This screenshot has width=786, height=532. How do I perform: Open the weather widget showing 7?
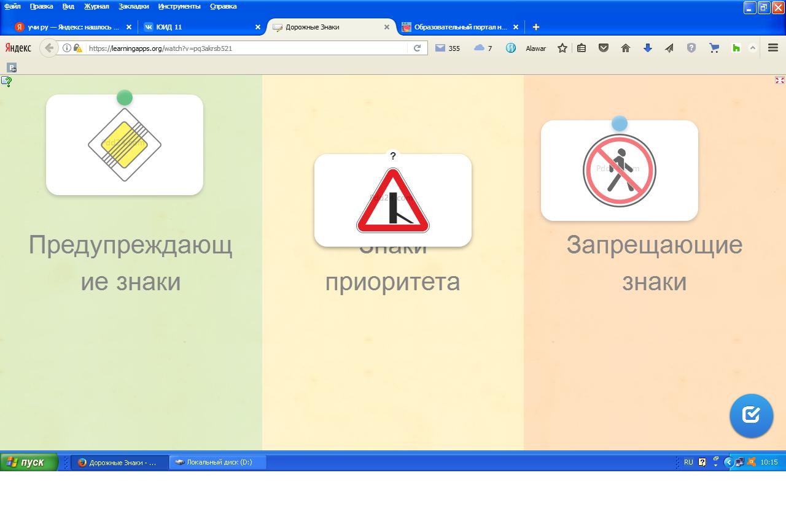point(483,48)
